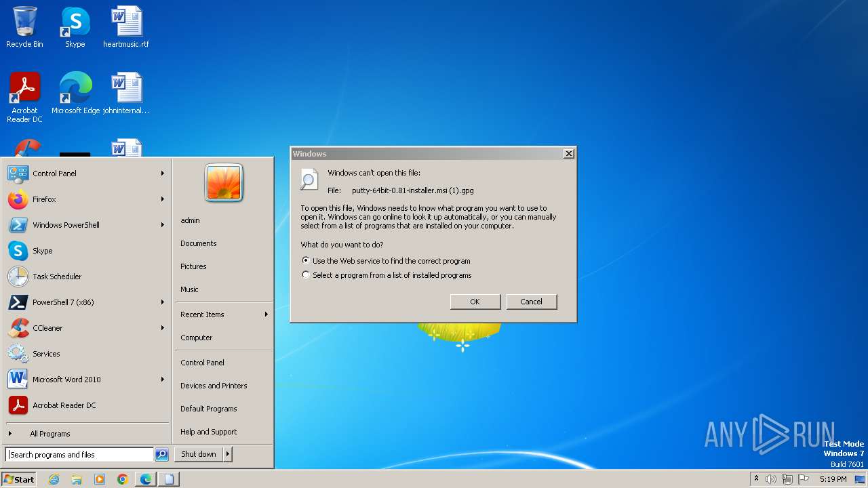Open Default Programs
Viewport: 868px width, 488px height.
click(x=209, y=409)
